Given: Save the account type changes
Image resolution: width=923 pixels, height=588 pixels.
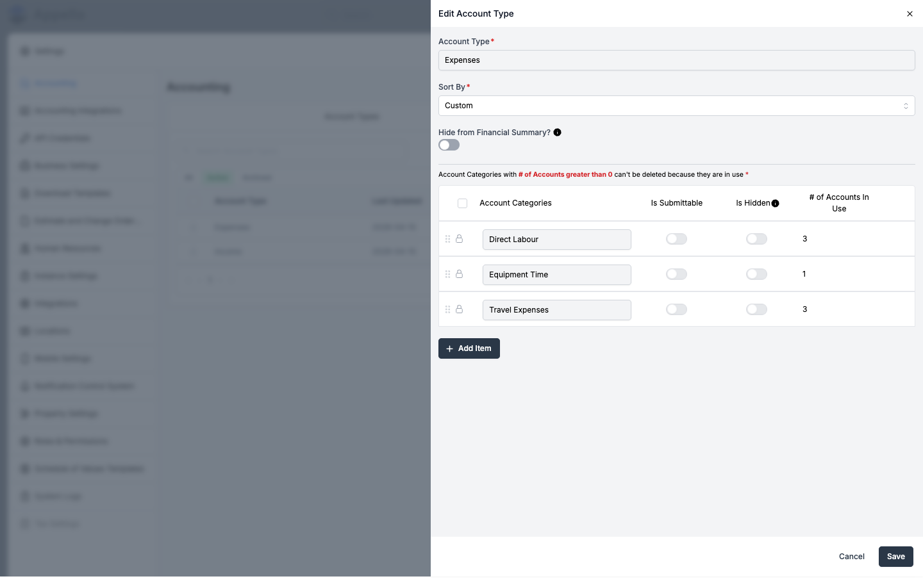Looking at the screenshot, I should pyautogui.click(x=896, y=557).
